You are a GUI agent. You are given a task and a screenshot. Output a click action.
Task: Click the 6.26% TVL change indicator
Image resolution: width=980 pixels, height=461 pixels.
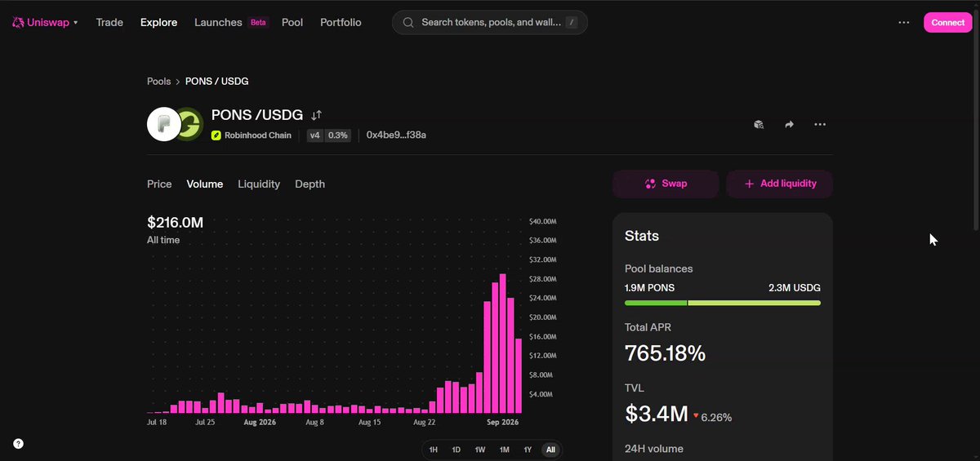(712, 417)
